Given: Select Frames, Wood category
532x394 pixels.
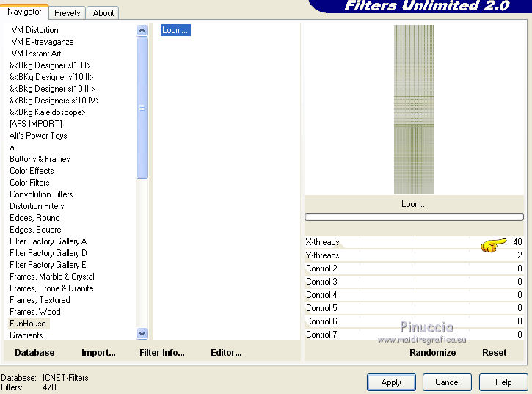Looking at the screenshot, I should click(35, 312).
